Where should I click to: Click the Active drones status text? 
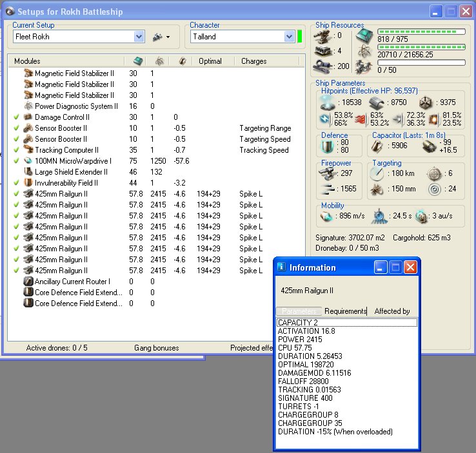click(x=57, y=348)
